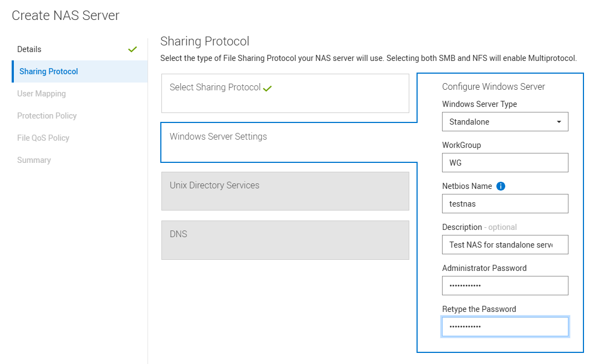Click the info icon next to Netbios Name
The height and width of the screenshot is (364, 589).
[x=501, y=186]
